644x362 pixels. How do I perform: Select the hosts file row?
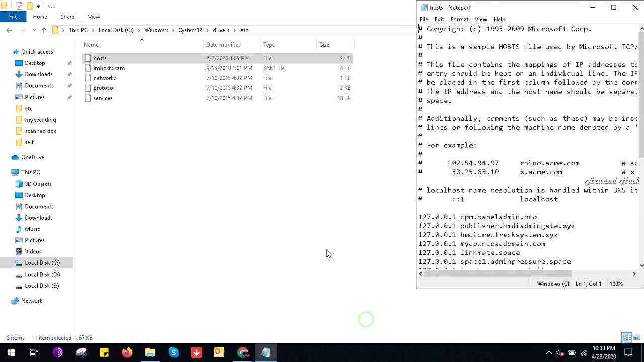[x=217, y=58]
